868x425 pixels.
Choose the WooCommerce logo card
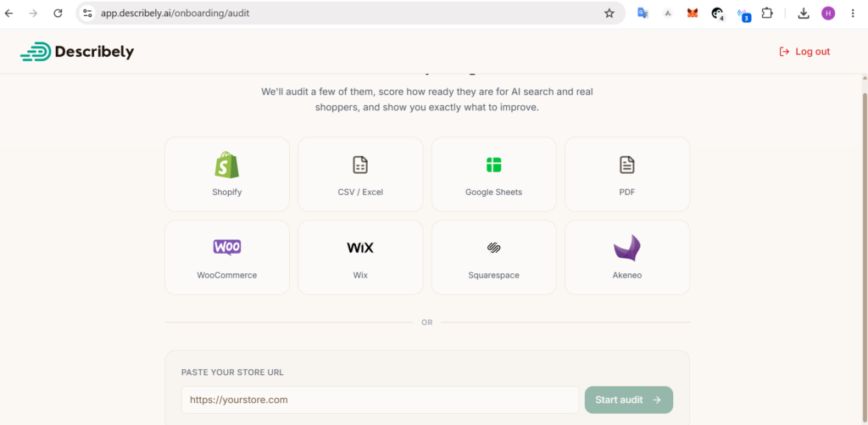pyautogui.click(x=227, y=258)
